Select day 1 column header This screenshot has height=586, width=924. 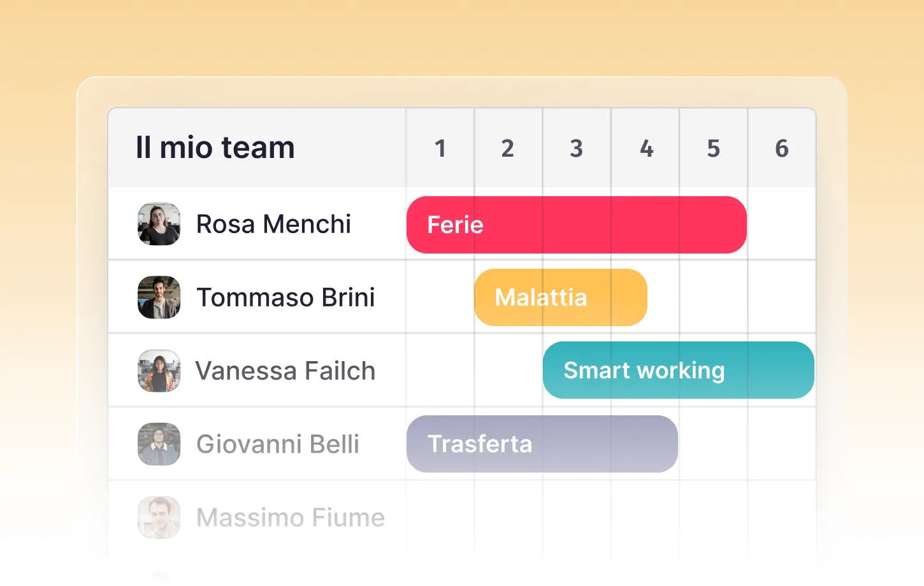point(440,148)
